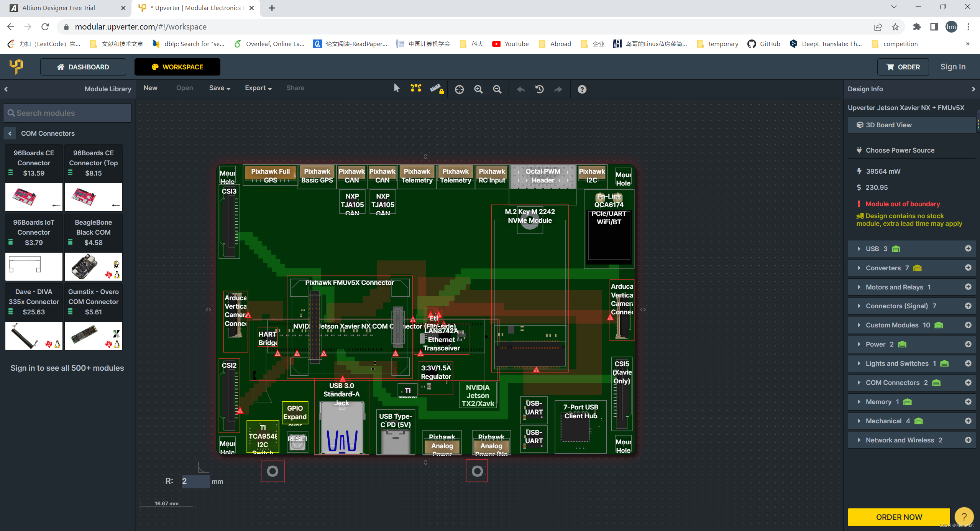Open the Export dropdown menu

(x=258, y=88)
